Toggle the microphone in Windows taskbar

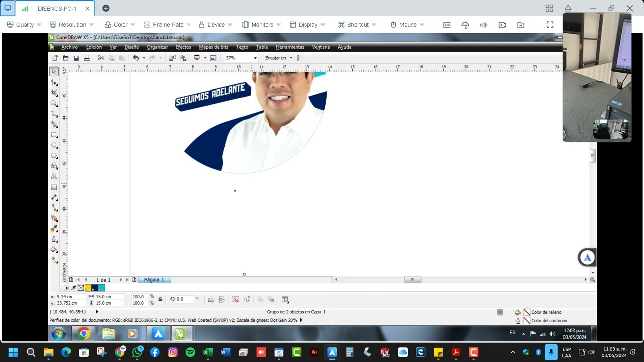coord(552,352)
